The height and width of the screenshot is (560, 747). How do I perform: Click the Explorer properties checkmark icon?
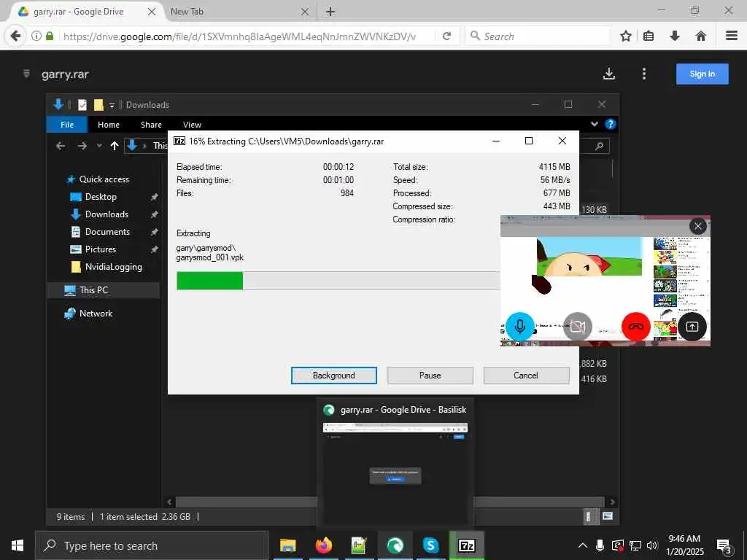point(82,105)
